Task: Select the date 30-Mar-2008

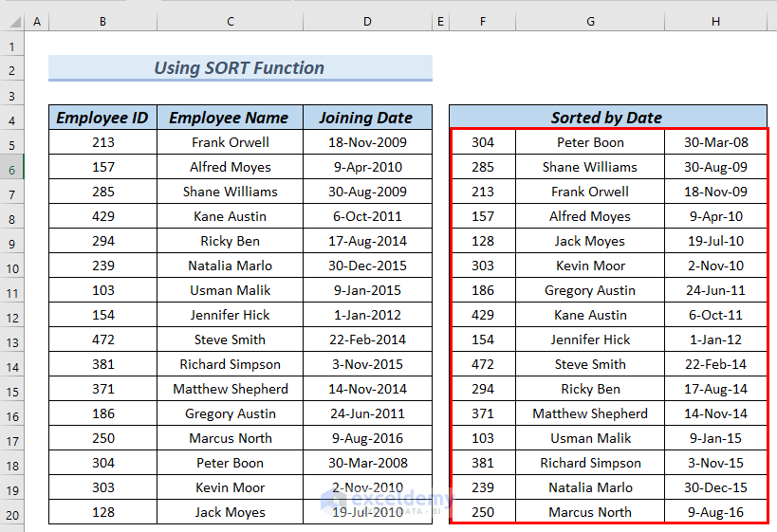Action: [367, 463]
